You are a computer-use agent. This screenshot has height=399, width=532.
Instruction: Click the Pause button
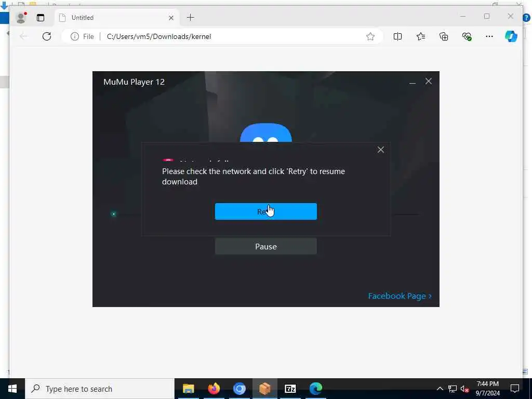265,246
